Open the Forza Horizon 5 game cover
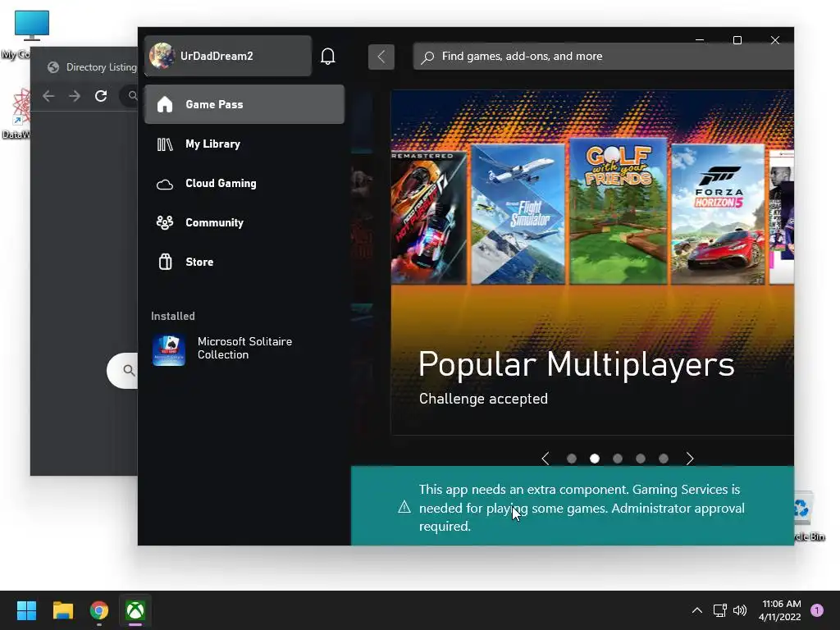 click(x=718, y=214)
